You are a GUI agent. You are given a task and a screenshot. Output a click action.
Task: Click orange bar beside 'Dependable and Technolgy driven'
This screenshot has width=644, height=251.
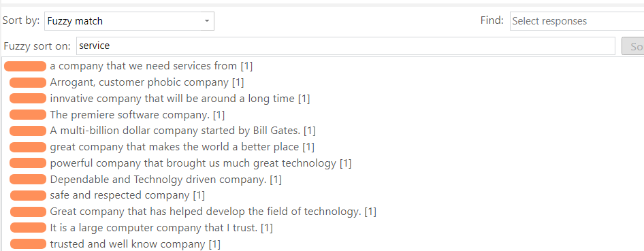[28, 179]
